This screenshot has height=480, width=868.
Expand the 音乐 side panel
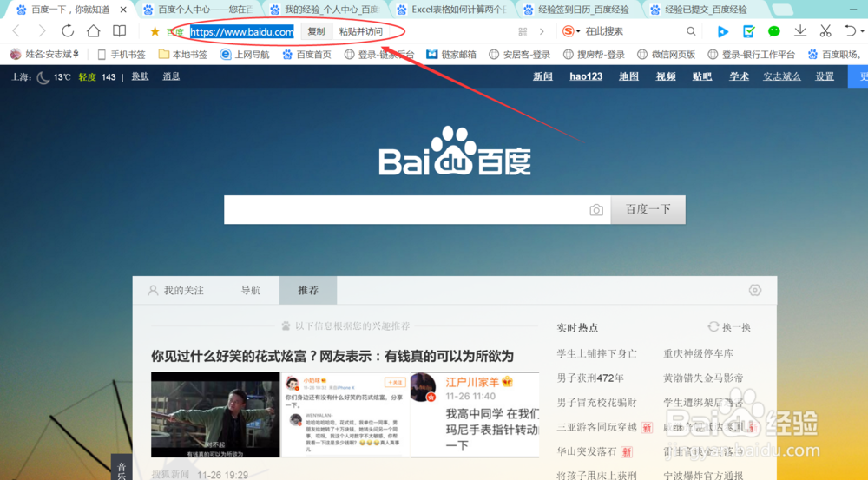click(x=122, y=469)
